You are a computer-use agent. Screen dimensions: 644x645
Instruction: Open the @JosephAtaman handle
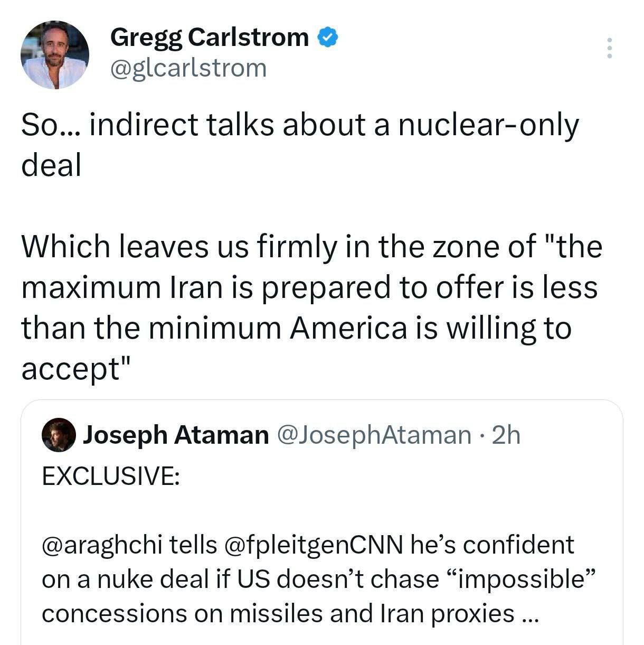[x=374, y=435]
